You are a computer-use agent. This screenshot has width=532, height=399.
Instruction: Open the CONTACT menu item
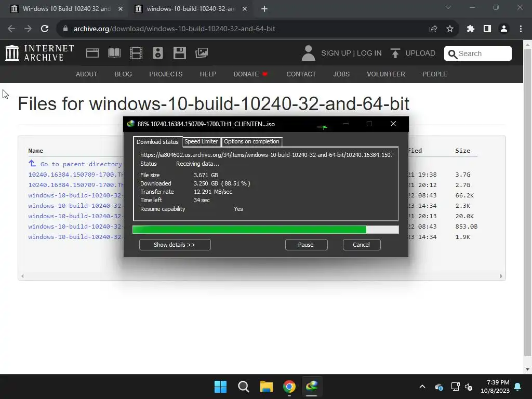(301, 74)
